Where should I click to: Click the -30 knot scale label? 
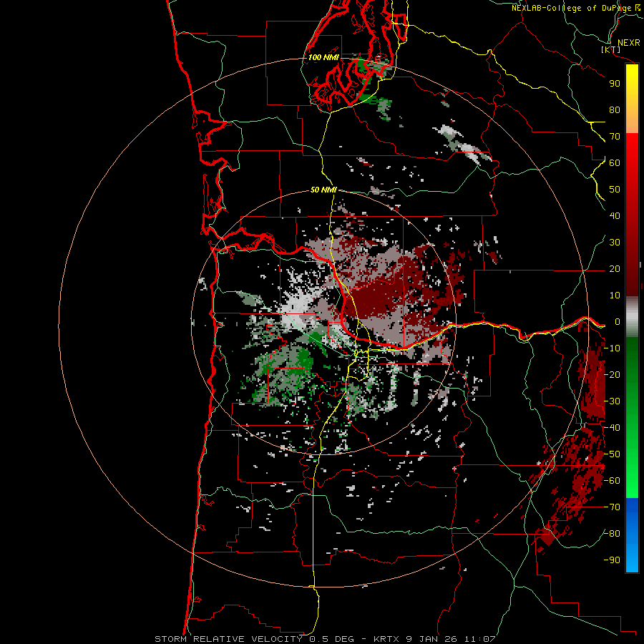[x=612, y=401]
